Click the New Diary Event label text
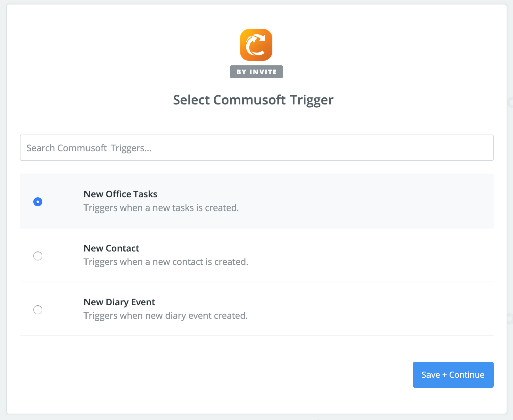The width and height of the screenshot is (513, 420). pyautogui.click(x=119, y=302)
